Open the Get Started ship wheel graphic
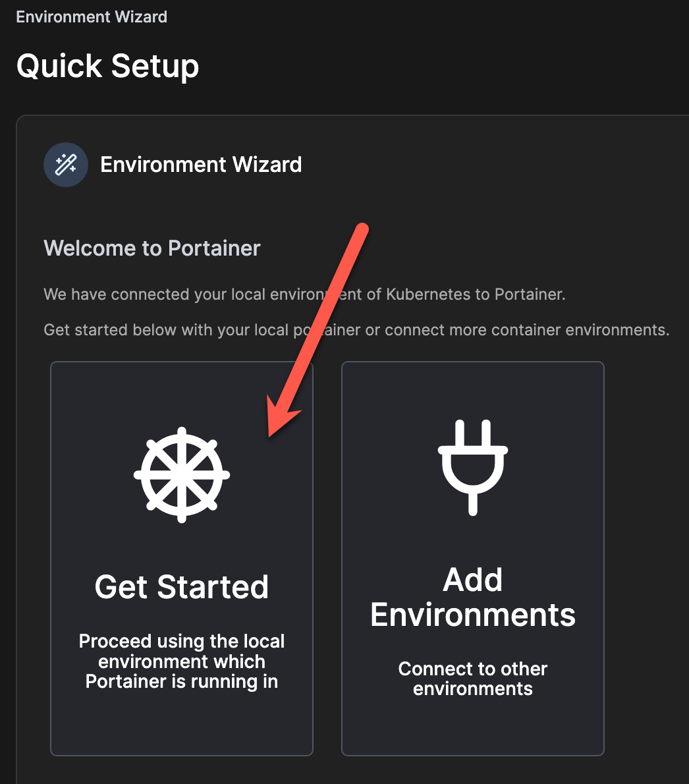Screen dimensions: 689x784 pos(182,474)
